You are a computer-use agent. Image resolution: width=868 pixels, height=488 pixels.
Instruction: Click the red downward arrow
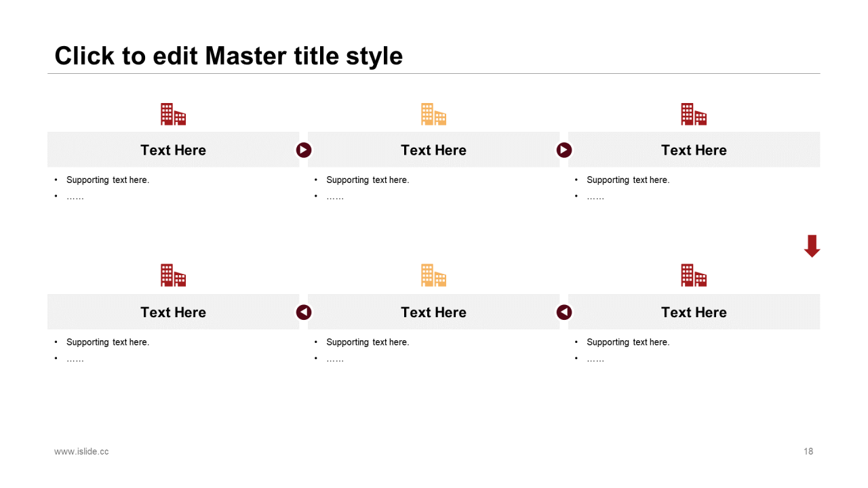pos(812,246)
